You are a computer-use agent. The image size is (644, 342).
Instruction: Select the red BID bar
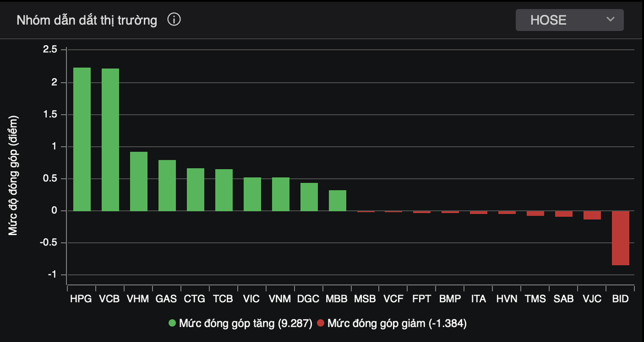pyautogui.click(x=620, y=238)
